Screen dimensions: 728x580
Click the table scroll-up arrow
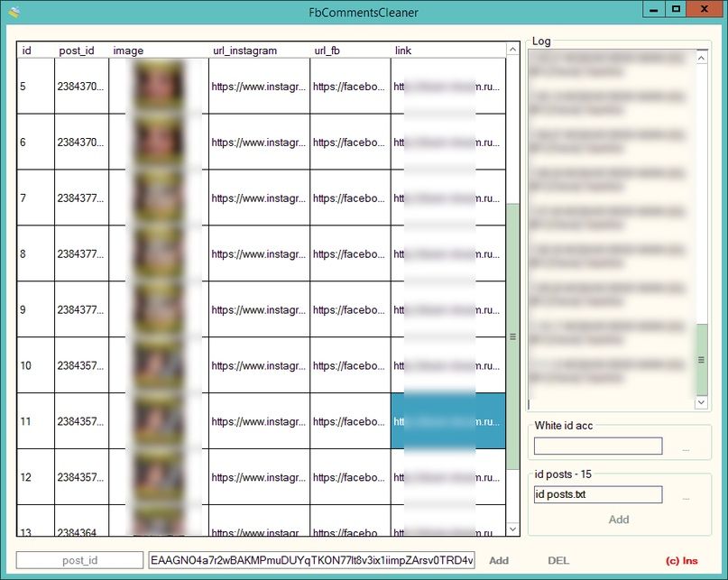tap(512, 50)
